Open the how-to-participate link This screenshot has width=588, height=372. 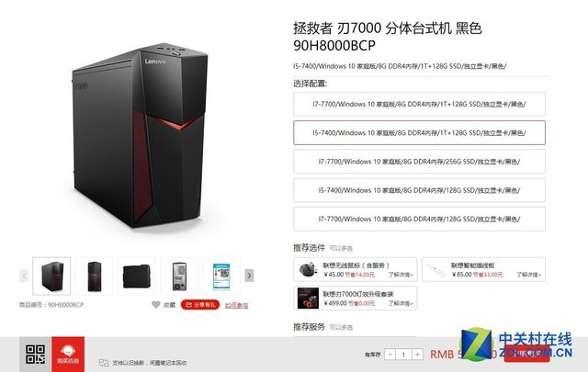coord(237,305)
